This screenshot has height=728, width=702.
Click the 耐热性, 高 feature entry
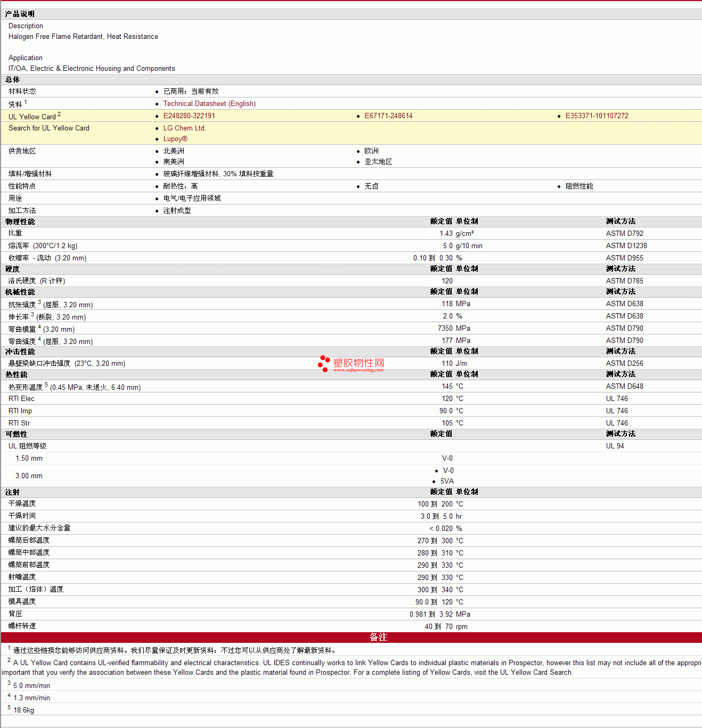180,186
